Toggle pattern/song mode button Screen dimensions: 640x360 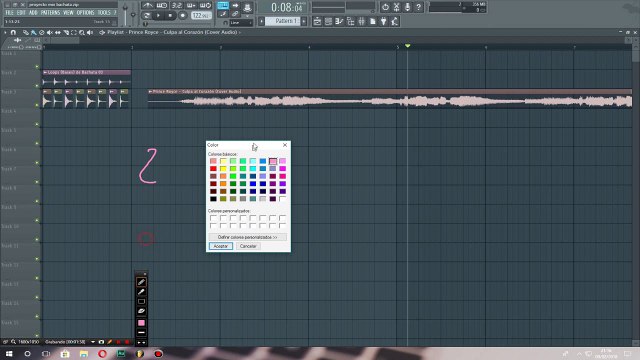pyautogui.click(x=147, y=16)
